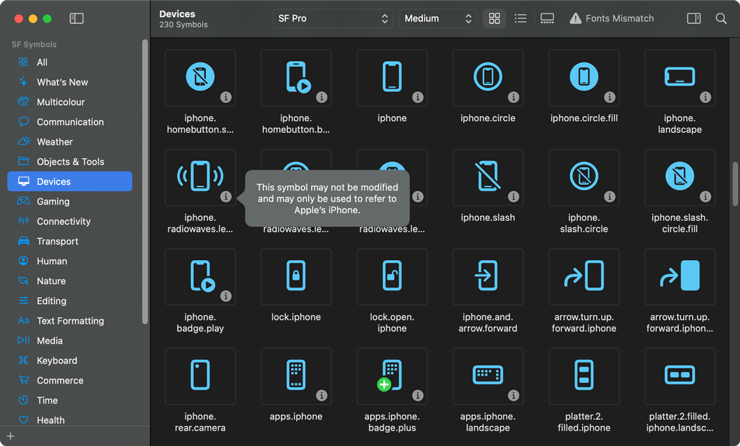Screen dimensions: 740x446
Task: Switch to the preview gallery view
Action: 547,18
